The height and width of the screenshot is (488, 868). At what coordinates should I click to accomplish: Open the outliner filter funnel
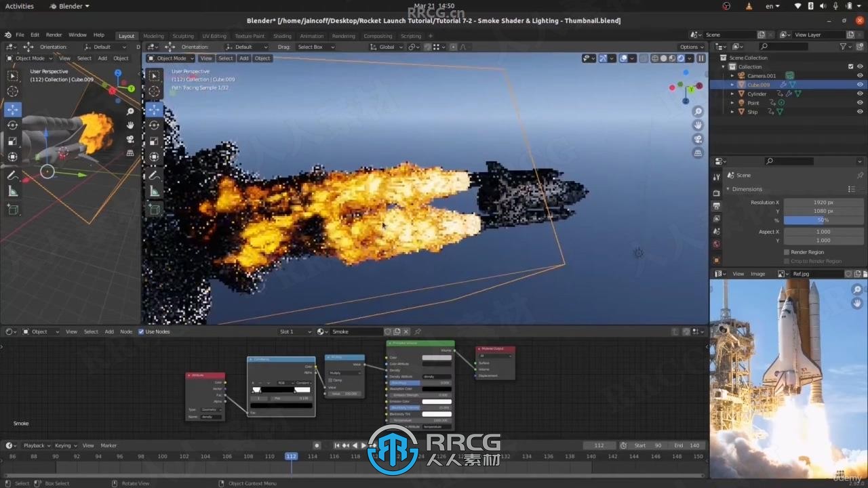point(843,47)
